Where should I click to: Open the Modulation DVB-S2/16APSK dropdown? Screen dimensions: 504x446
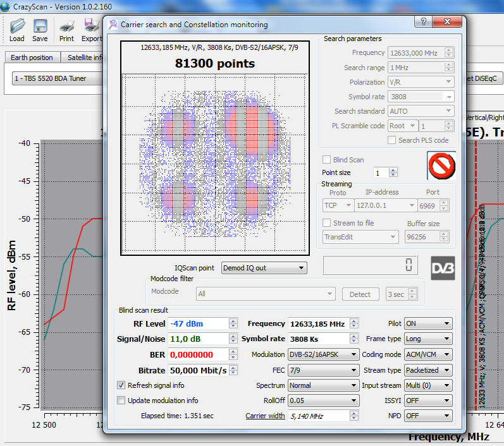323,354
